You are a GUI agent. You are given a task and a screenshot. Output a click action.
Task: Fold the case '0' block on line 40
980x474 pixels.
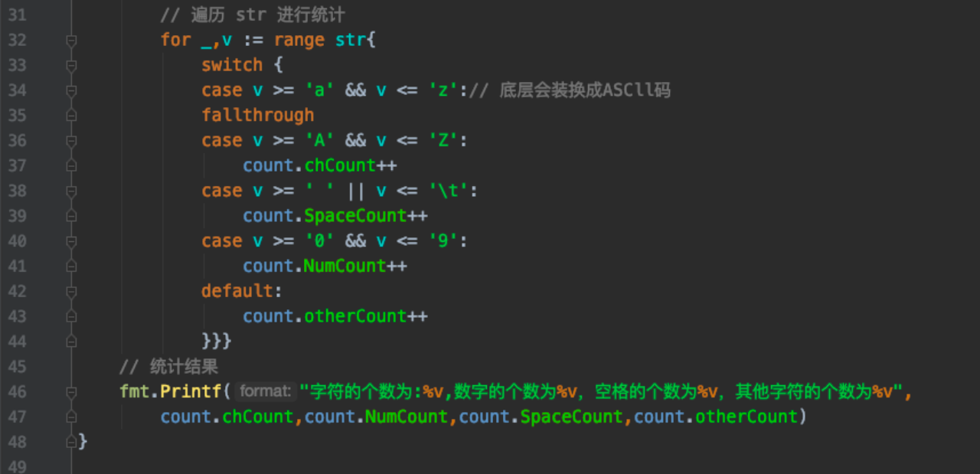71,241
